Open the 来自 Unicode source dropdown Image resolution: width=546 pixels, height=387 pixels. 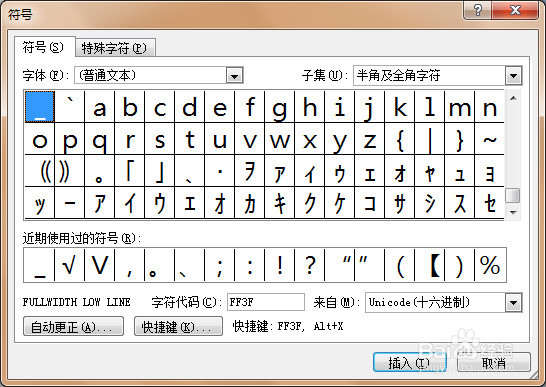tap(513, 302)
